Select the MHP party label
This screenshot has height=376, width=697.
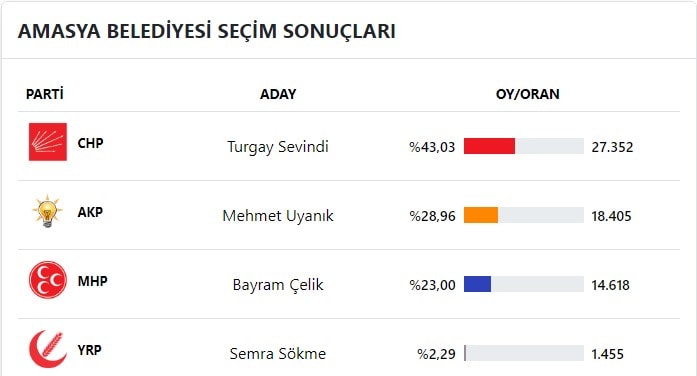[92, 281]
